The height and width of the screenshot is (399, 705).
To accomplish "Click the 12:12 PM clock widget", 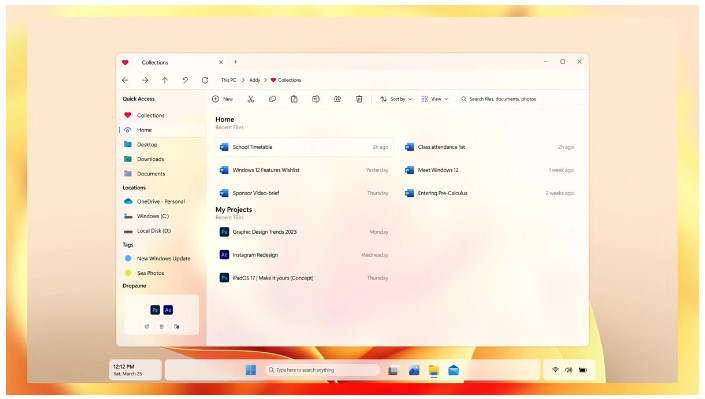I will [135, 370].
